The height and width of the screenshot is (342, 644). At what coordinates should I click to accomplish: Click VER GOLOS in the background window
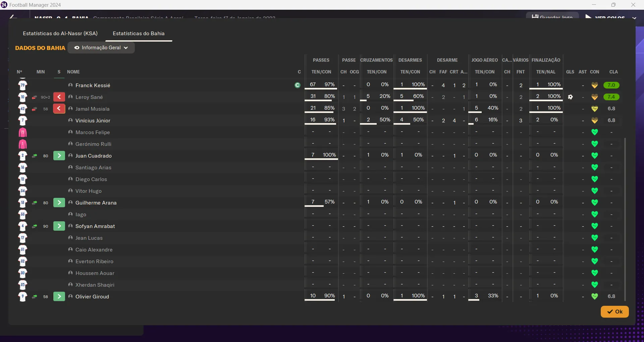pos(610,17)
